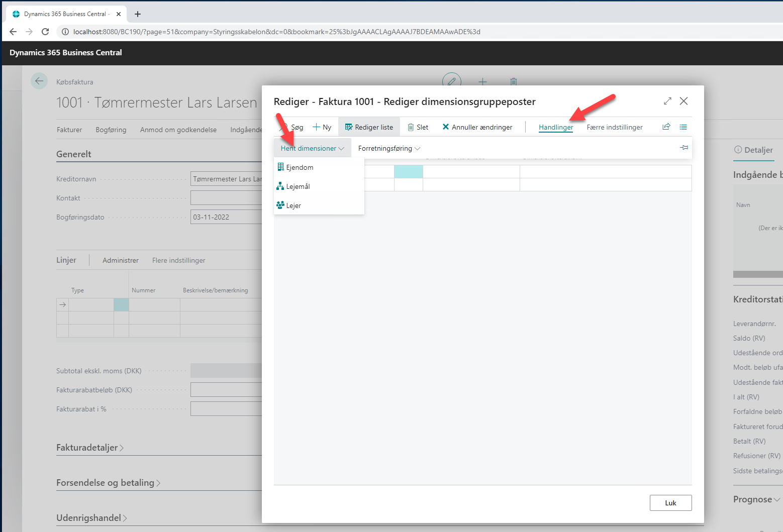Open the Handlinger tab in dialog

click(556, 127)
